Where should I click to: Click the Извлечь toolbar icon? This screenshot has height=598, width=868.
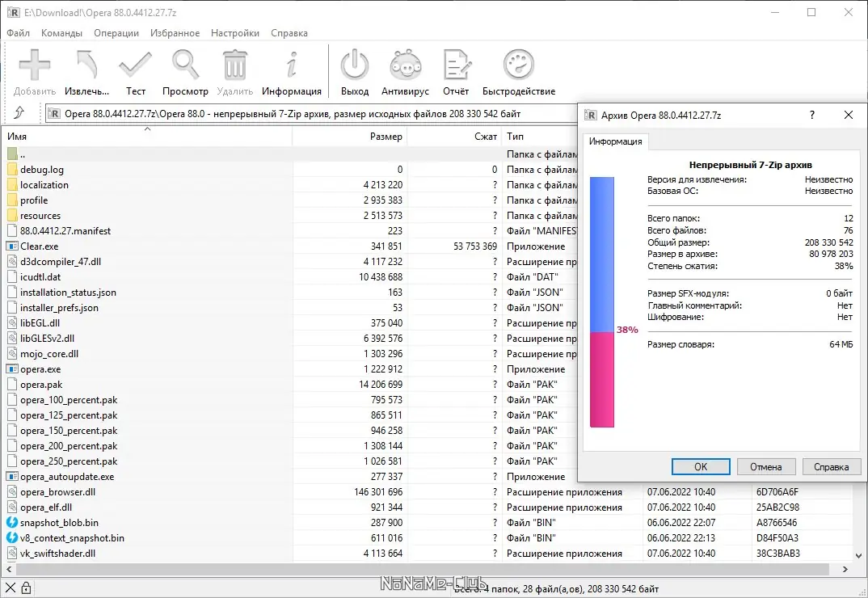[86, 65]
